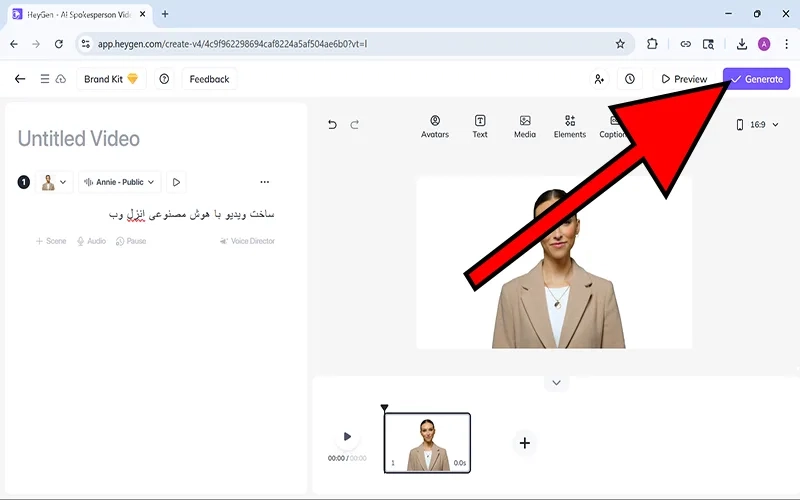
Task: Click the cloud save icon
Action: click(61, 79)
